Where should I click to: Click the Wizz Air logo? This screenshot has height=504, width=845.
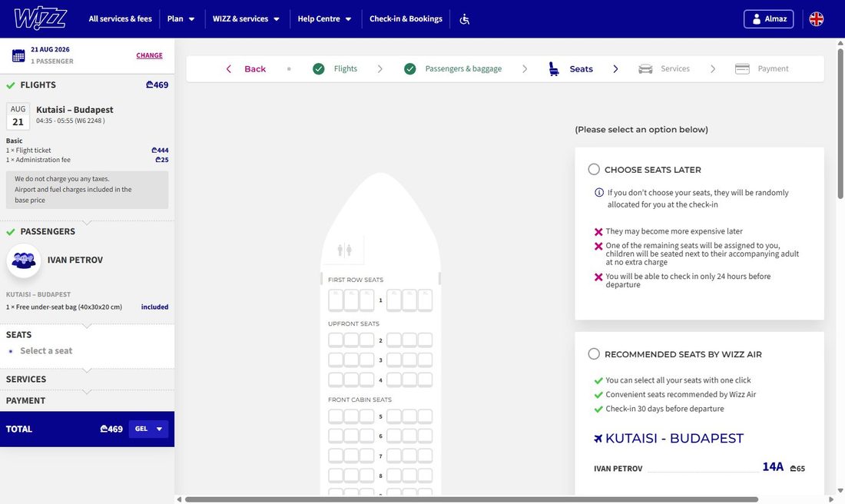click(41, 19)
